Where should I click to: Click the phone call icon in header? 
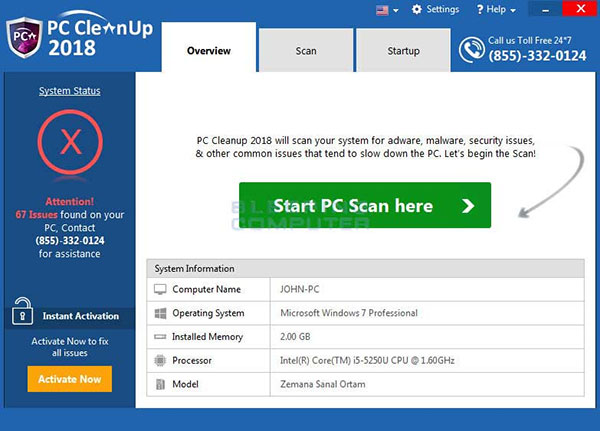tap(471, 49)
